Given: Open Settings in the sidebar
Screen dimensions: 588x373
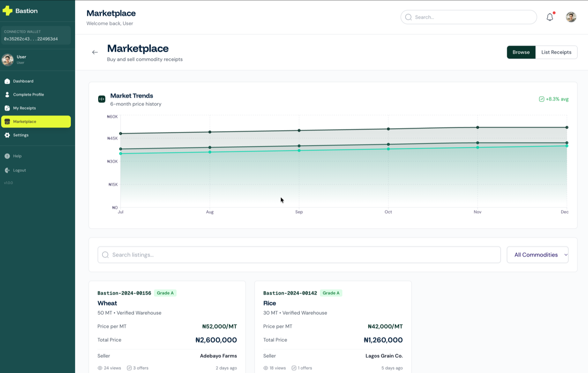Looking at the screenshot, I should (36, 135).
